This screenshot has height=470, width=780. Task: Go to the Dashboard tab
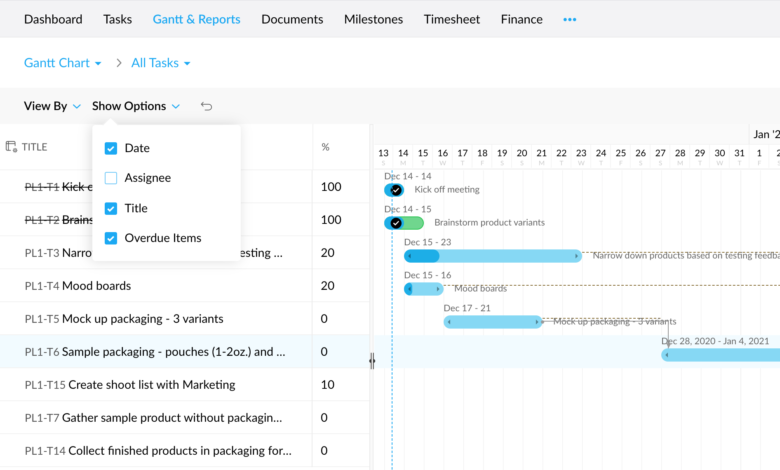(x=53, y=19)
